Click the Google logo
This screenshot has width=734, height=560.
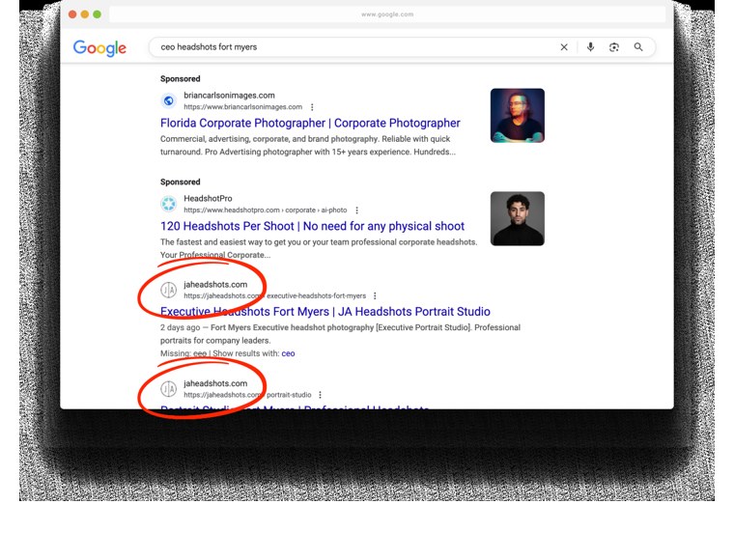pyautogui.click(x=99, y=47)
